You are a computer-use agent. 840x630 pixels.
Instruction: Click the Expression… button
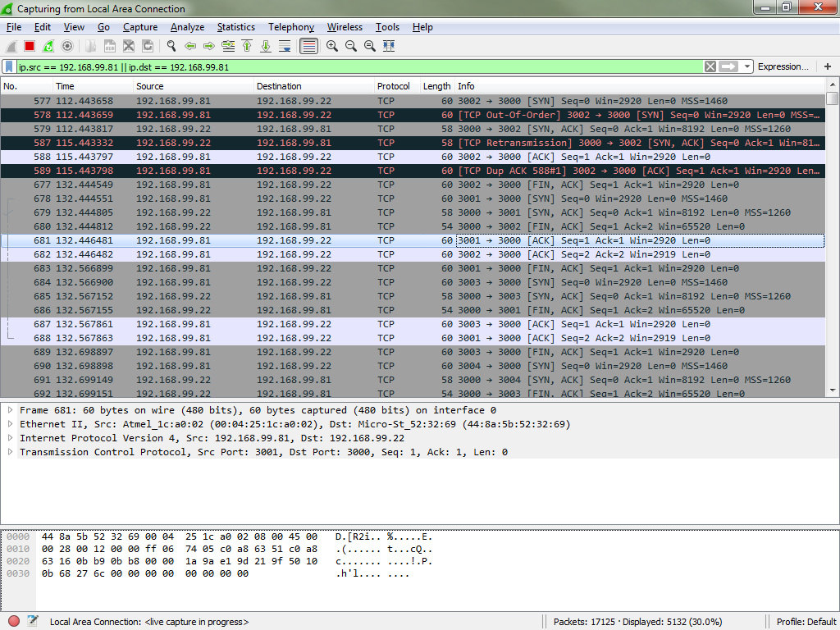tap(783, 67)
